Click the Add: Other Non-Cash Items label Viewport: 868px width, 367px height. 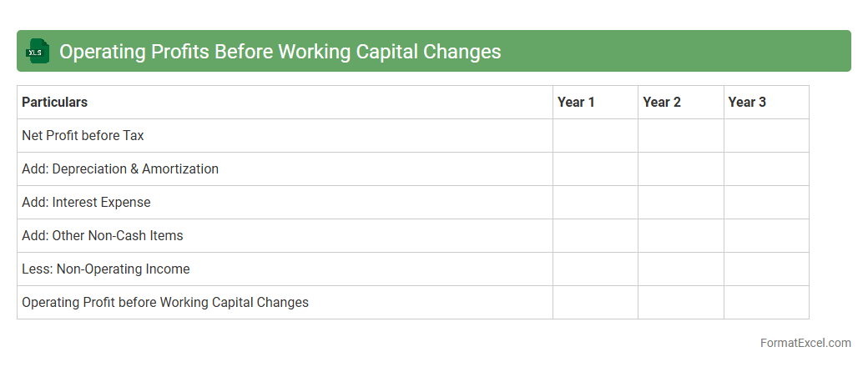[x=103, y=236]
